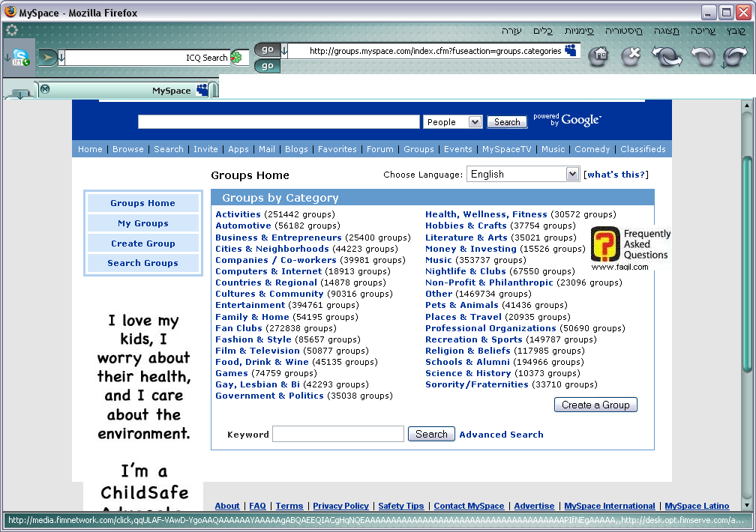This screenshot has width=756, height=532.
Task: Click the Create a Group button
Action: point(595,405)
